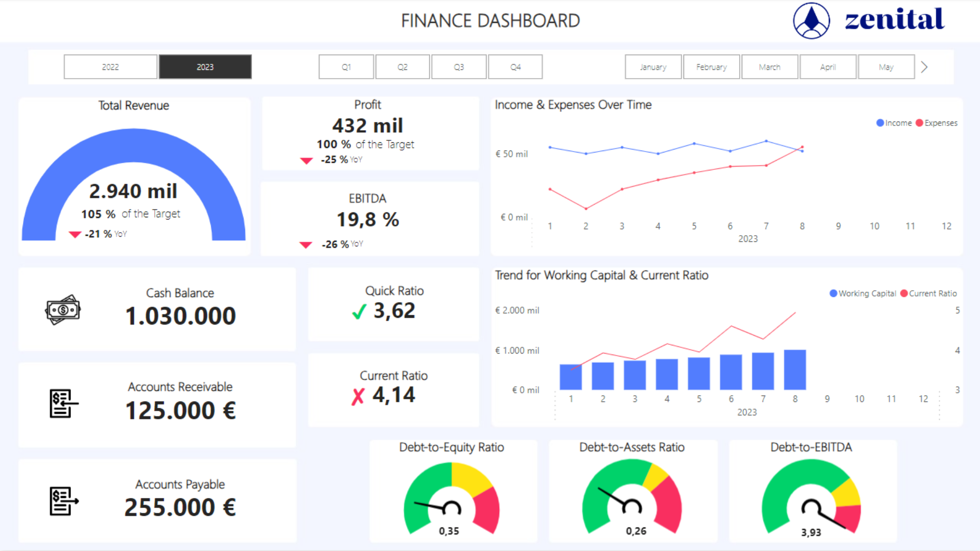Select the 2022 year slicer
The height and width of the screenshot is (551, 980).
(110, 67)
